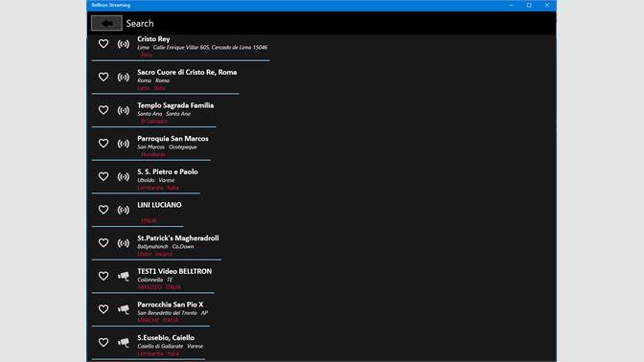Start audio stream icon for St.Patrick's Magheradroll

tap(124, 243)
